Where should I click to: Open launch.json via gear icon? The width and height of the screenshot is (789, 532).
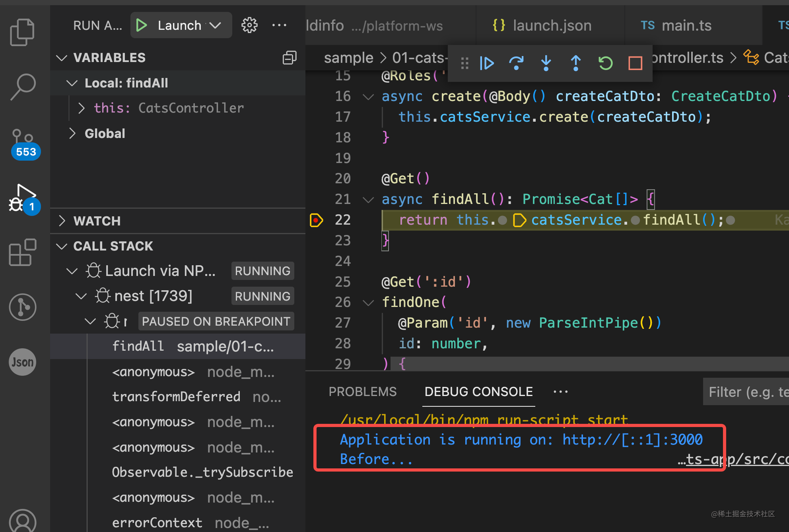tap(249, 25)
